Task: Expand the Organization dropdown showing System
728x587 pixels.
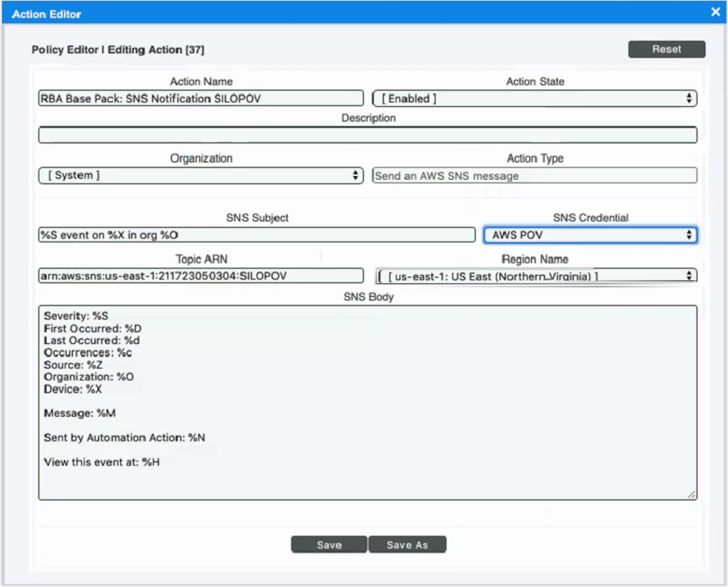Action: tap(200, 176)
